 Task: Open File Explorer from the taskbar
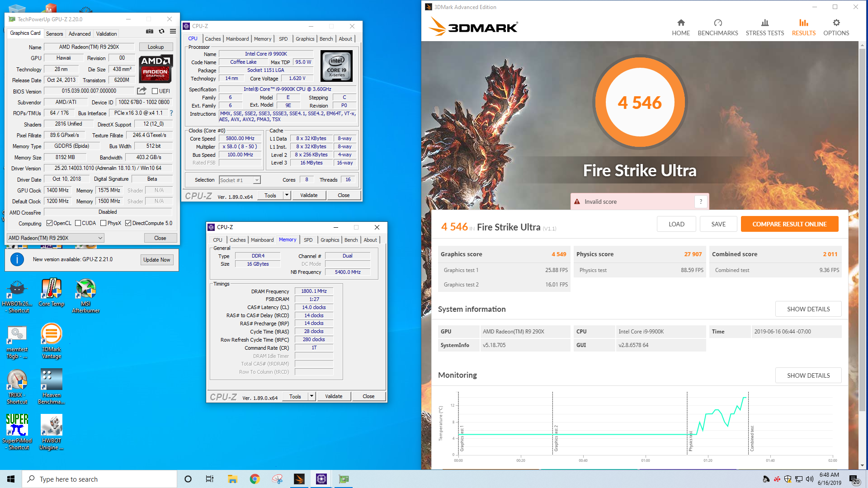coord(232,479)
